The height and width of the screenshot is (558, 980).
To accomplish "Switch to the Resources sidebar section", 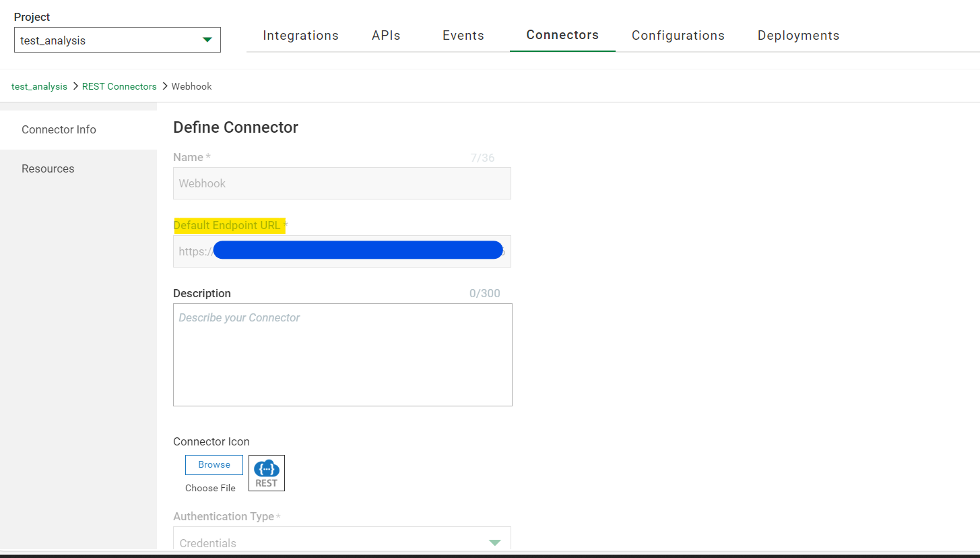I will tap(48, 168).
